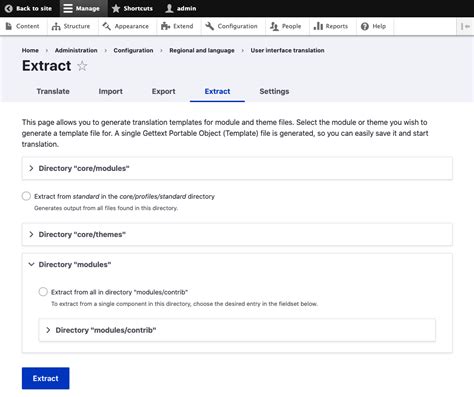Screen dimensions: 474x397
Task: Select Extract from all in modules/contrib radio
Action: pyautogui.click(x=43, y=292)
